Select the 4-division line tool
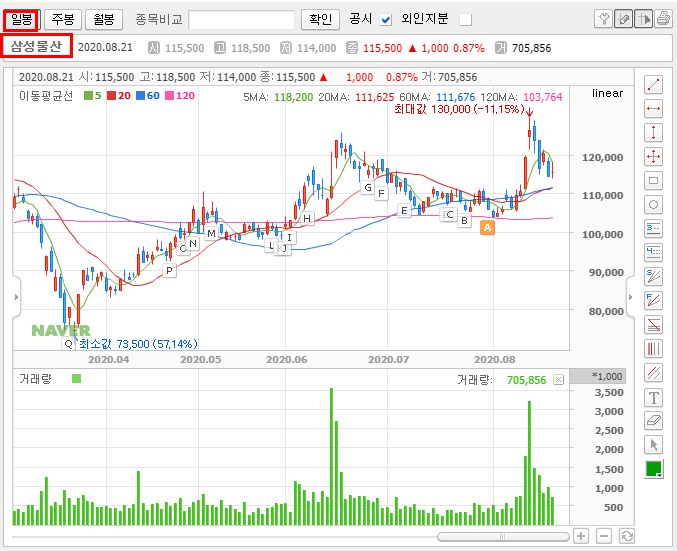 tap(653, 253)
